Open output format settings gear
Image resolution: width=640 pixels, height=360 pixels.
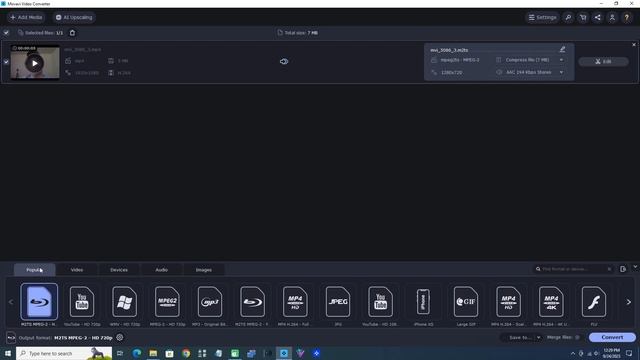120,338
